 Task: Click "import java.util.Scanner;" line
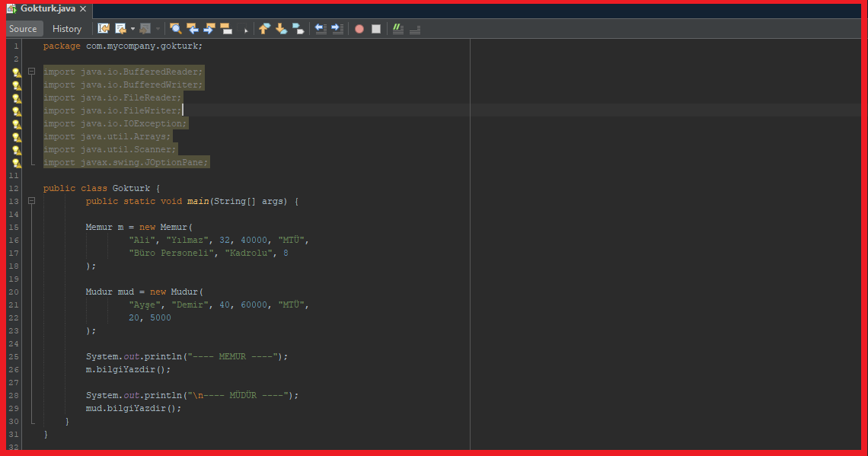[x=110, y=149]
